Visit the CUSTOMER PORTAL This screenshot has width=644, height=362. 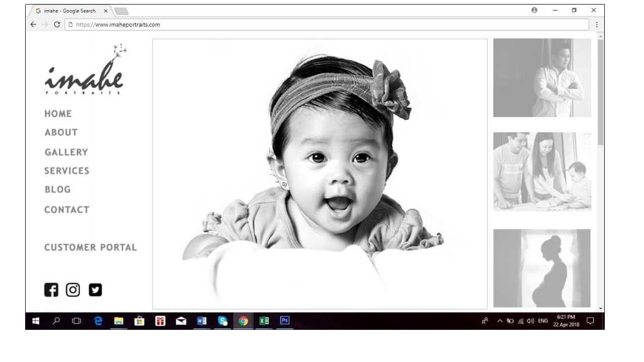91,247
